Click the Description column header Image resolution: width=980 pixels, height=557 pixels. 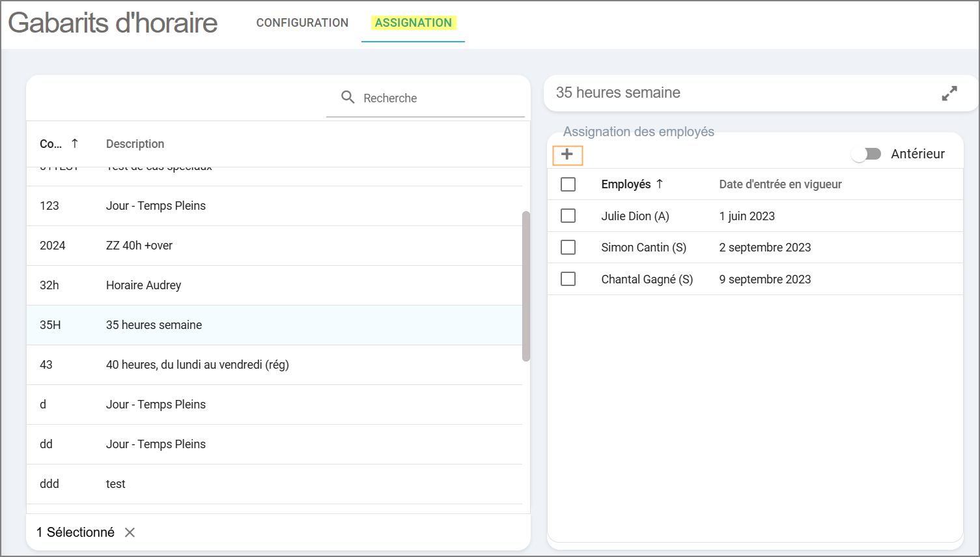pos(135,144)
